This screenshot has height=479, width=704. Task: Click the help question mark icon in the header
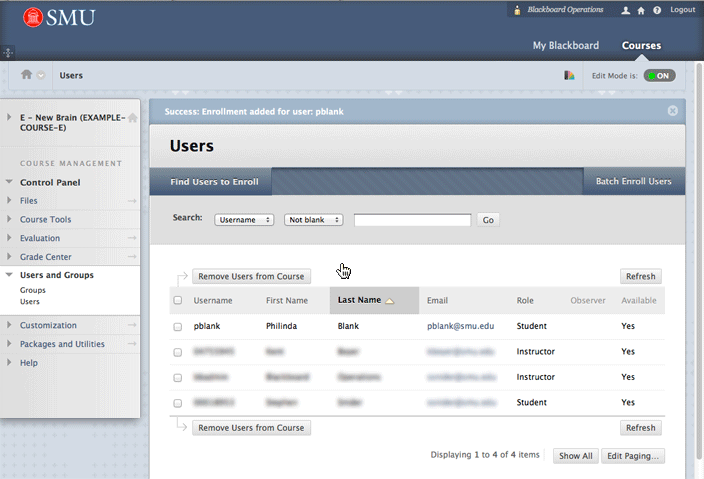pyautogui.click(x=657, y=10)
